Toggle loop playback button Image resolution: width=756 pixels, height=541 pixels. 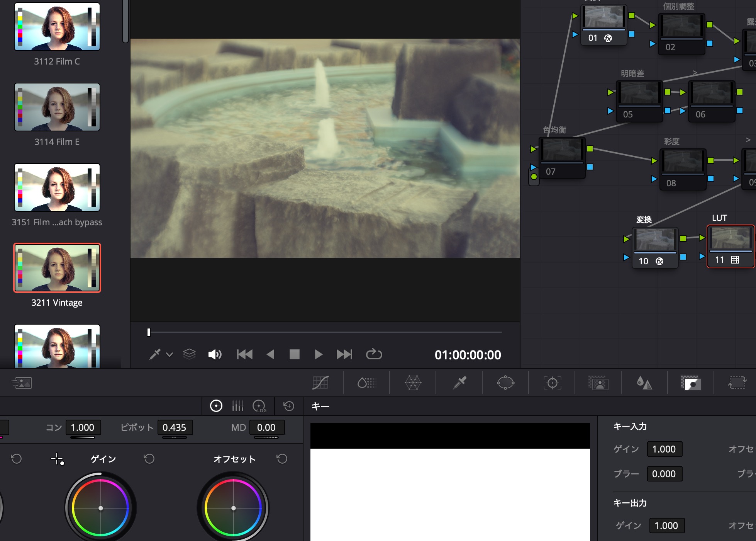(374, 354)
